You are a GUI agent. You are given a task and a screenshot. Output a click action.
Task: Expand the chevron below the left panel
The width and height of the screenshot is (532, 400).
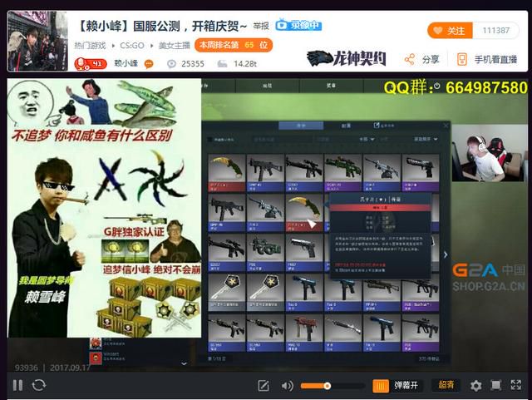184,363
